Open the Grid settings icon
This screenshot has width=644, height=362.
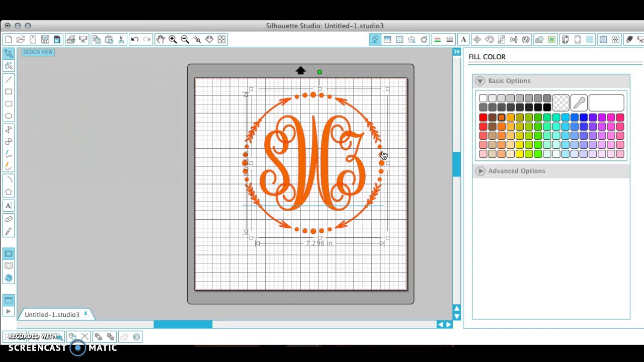pos(590,39)
